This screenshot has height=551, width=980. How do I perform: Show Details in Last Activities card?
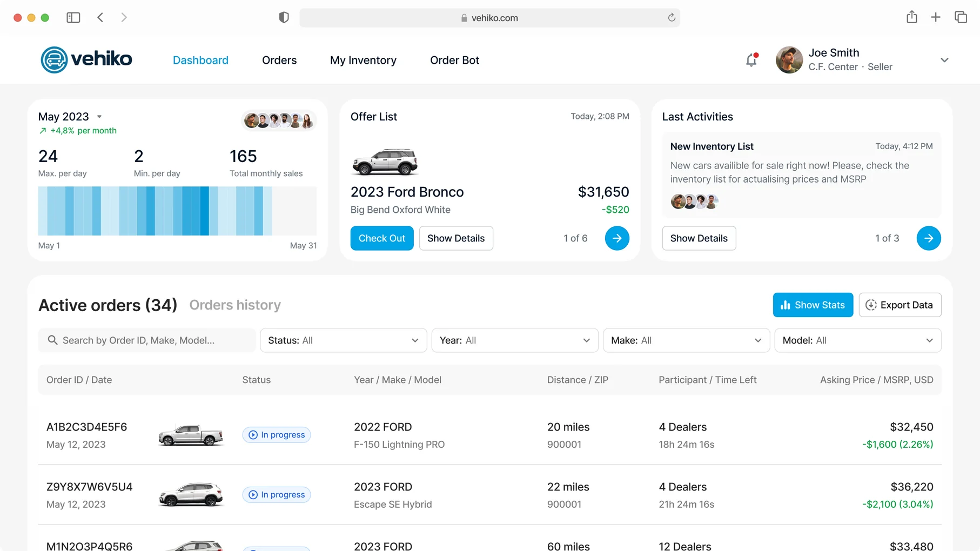[699, 238]
